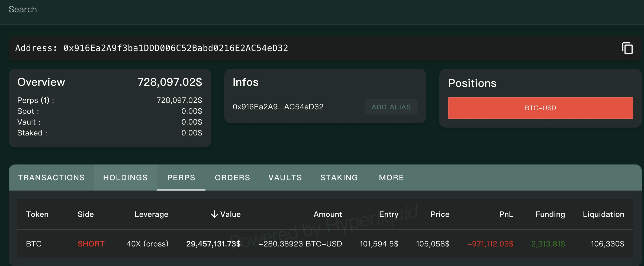644x266 pixels.
Task: Sort table by PnL column header
Action: pyautogui.click(x=506, y=214)
